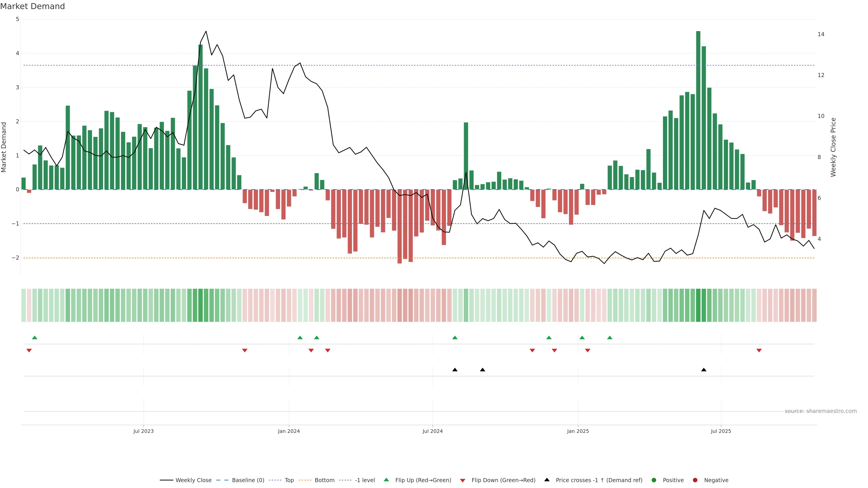Click the Jan 2024 axis label
Viewport: 868px width, 488px height.
pos(289,431)
